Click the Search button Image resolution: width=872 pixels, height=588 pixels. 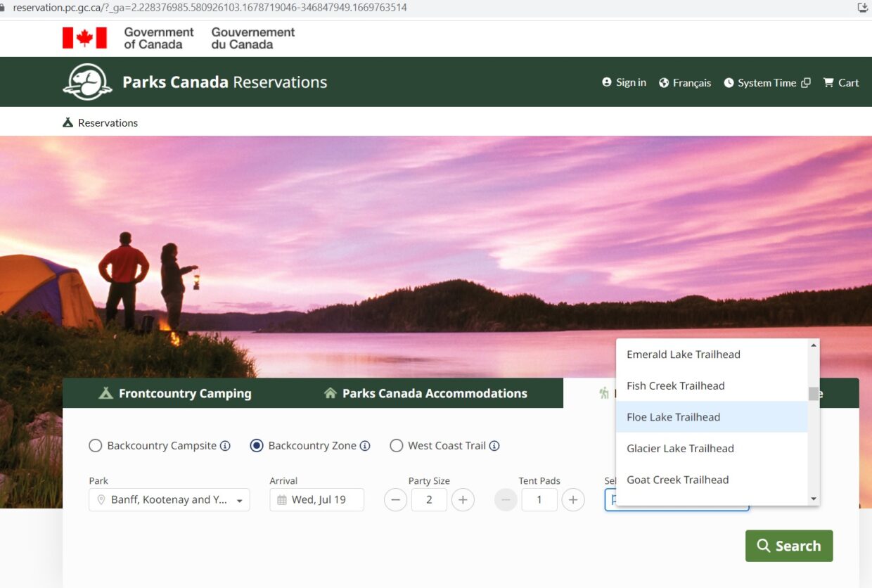[x=789, y=545]
